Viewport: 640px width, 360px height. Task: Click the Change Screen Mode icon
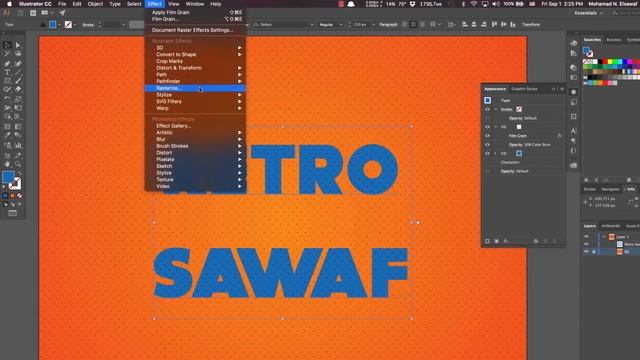pos(13,213)
